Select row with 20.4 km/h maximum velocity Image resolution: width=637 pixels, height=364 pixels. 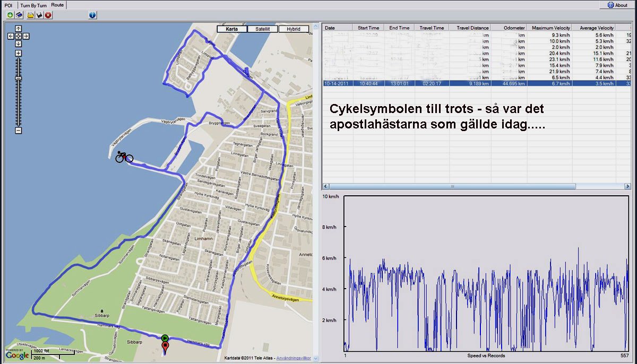477,53
